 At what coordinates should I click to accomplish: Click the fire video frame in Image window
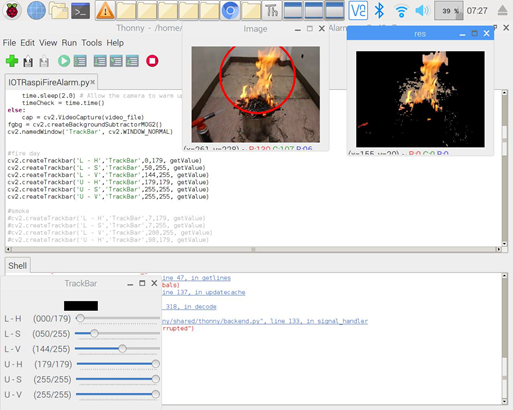256,94
